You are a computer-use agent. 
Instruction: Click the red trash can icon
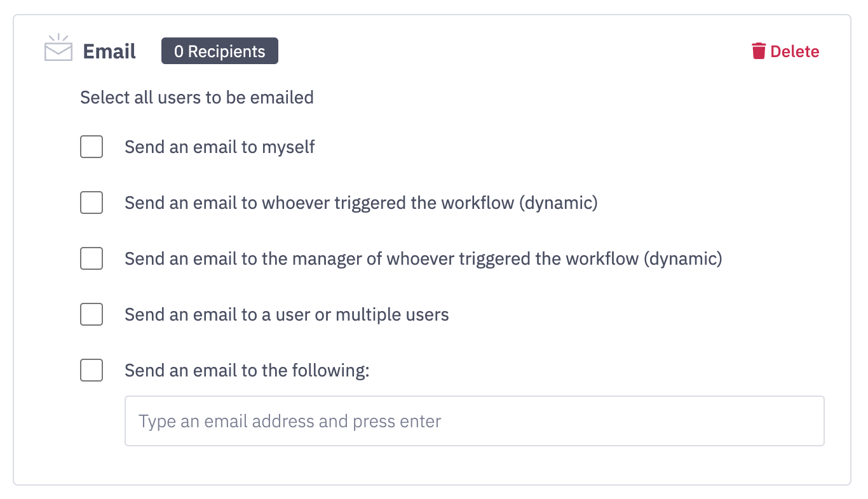(758, 51)
